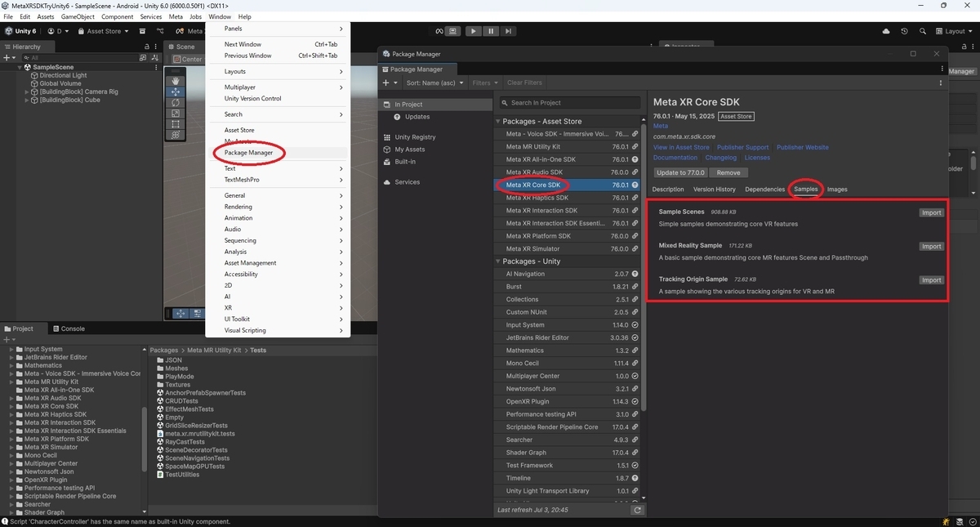This screenshot has width=980, height=527.
Task: Click the bug debug icon in status bar
Action: pyautogui.click(x=946, y=521)
